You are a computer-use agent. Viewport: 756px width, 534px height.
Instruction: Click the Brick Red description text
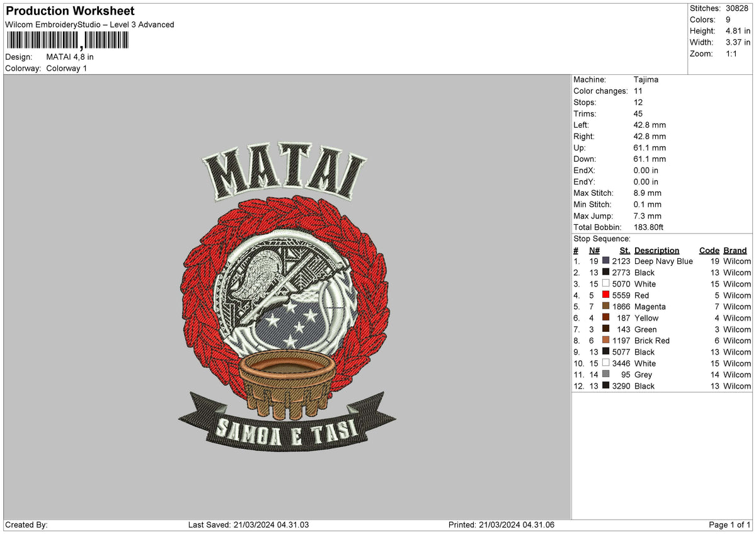point(652,341)
